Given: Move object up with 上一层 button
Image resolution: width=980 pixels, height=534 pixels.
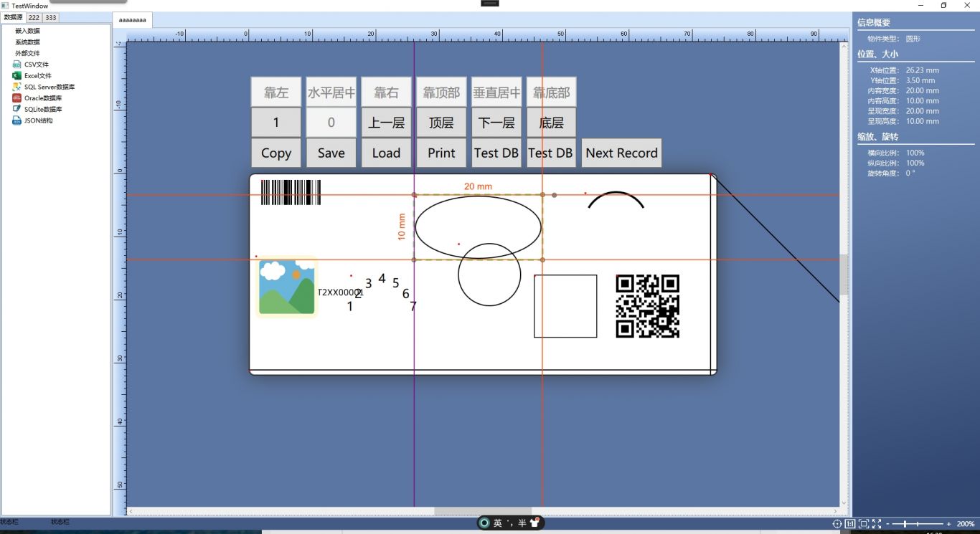Looking at the screenshot, I should coord(386,123).
